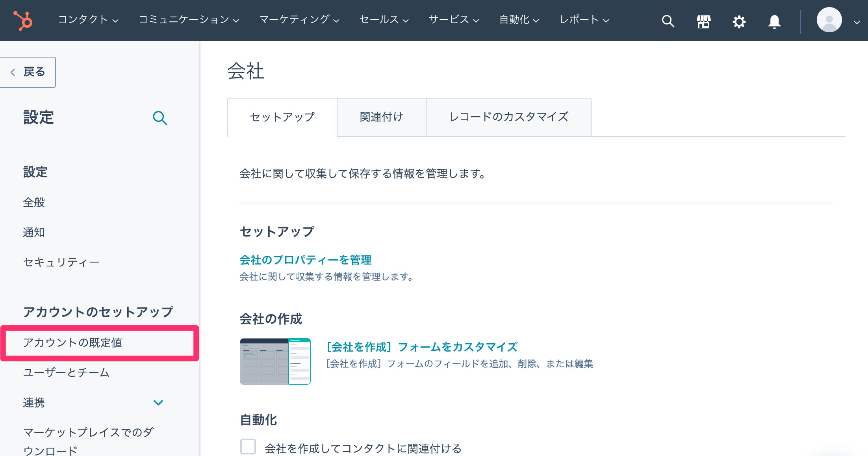This screenshot has height=456, width=868.
Task: Open the コンタクト dropdown menu
Action: (x=88, y=20)
